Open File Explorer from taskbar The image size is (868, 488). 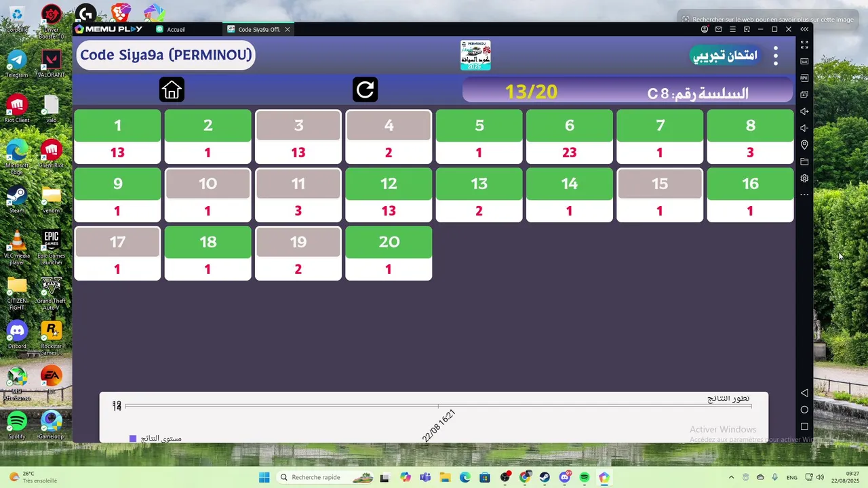click(x=445, y=477)
